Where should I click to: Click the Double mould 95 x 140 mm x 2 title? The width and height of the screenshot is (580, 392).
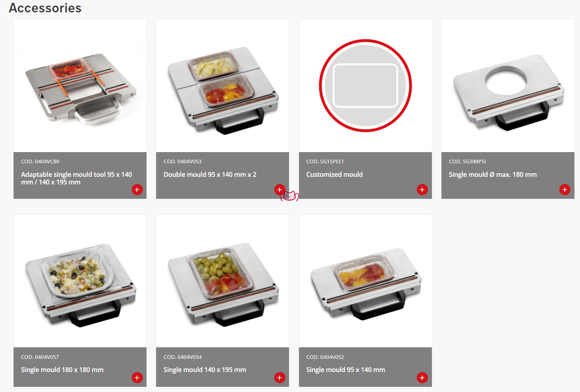pyautogui.click(x=210, y=174)
